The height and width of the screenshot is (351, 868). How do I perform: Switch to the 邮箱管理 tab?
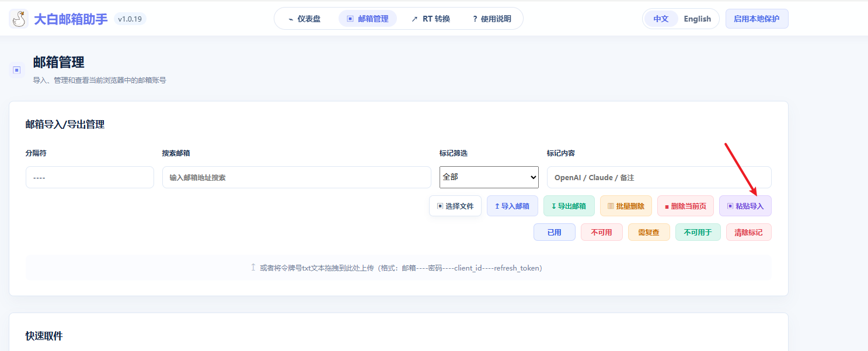click(x=368, y=19)
